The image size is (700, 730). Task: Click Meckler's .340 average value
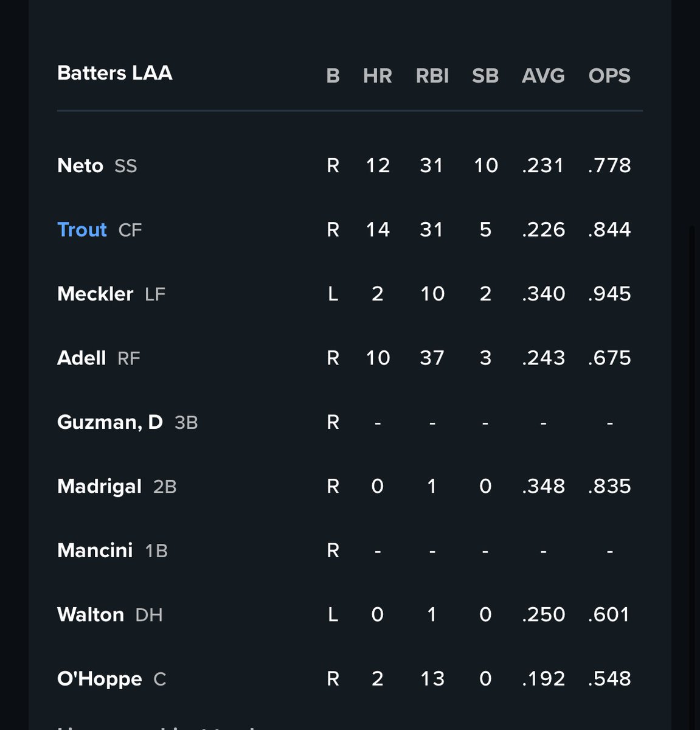tap(543, 294)
